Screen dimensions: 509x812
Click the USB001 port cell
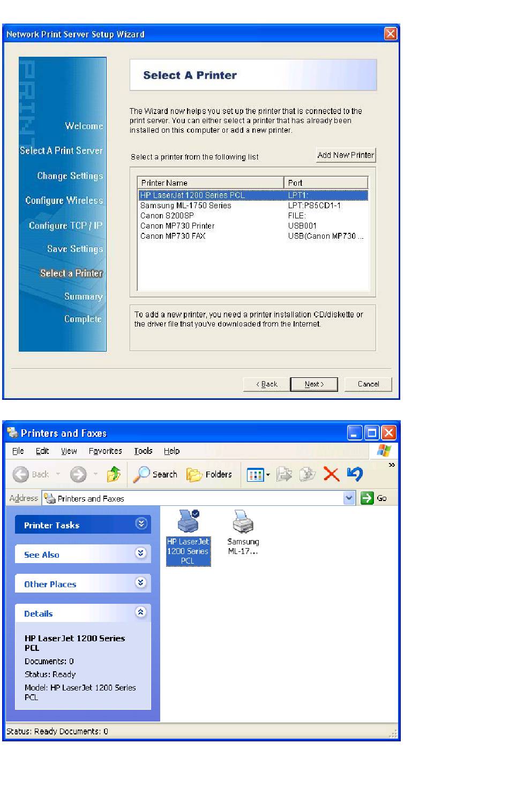click(x=302, y=226)
